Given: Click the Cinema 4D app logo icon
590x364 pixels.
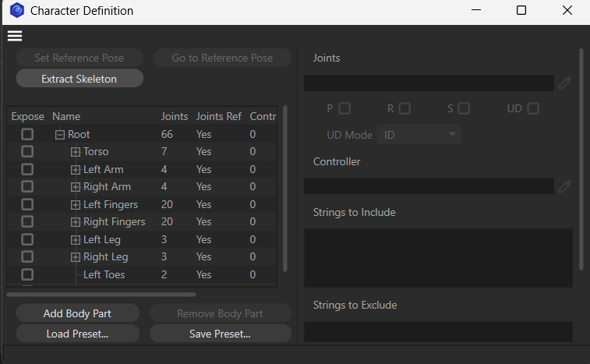Looking at the screenshot, I should pyautogui.click(x=16, y=11).
